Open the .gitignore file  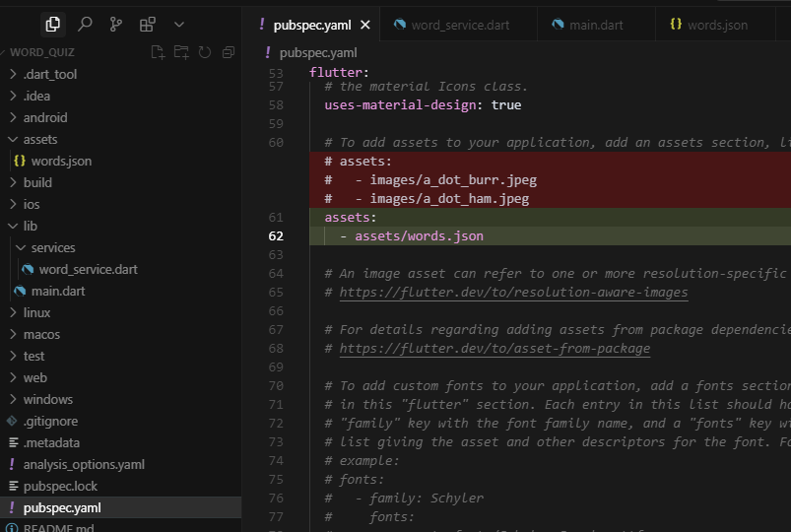point(121,422)
